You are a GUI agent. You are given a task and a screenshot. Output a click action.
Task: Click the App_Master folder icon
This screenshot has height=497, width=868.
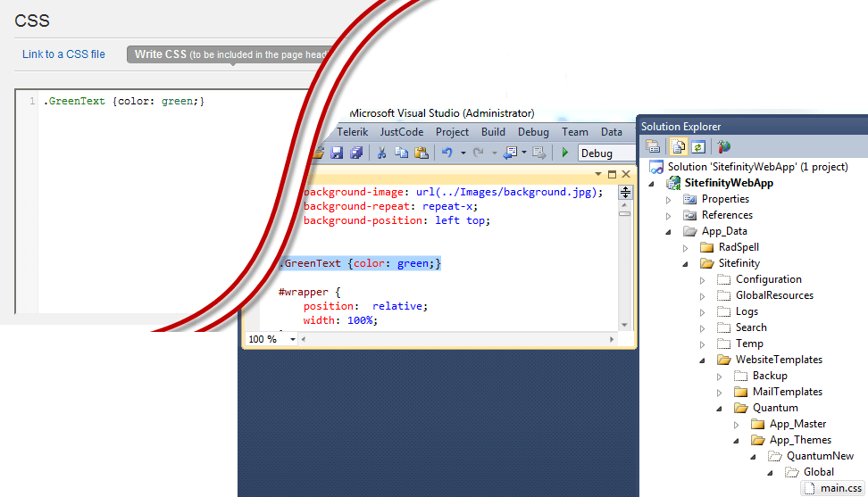tap(758, 424)
